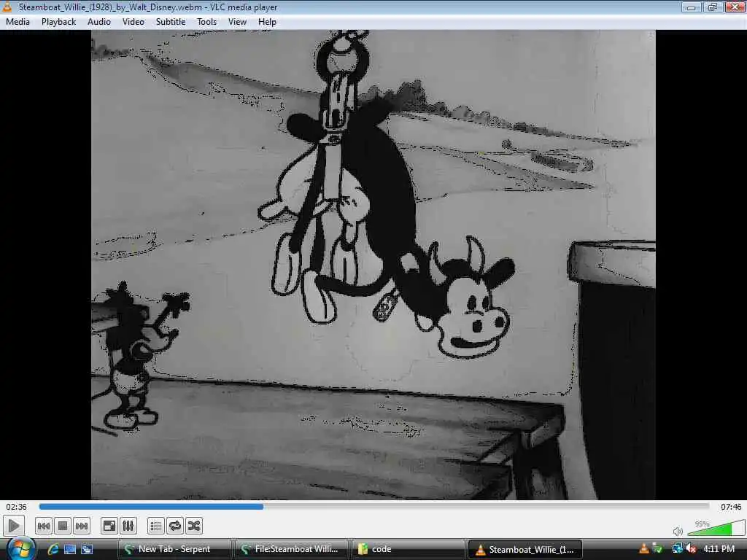Open the Playback menu

pyautogui.click(x=58, y=22)
